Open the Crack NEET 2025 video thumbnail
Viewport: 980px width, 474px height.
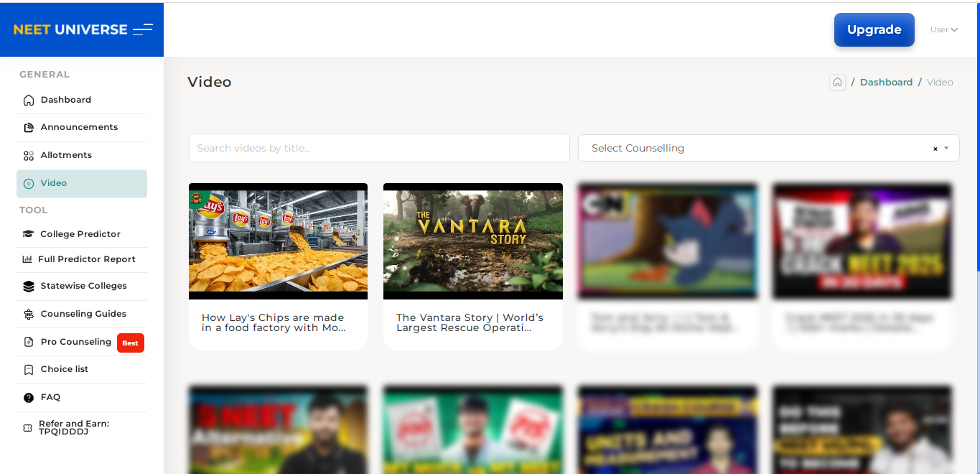click(862, 241)
